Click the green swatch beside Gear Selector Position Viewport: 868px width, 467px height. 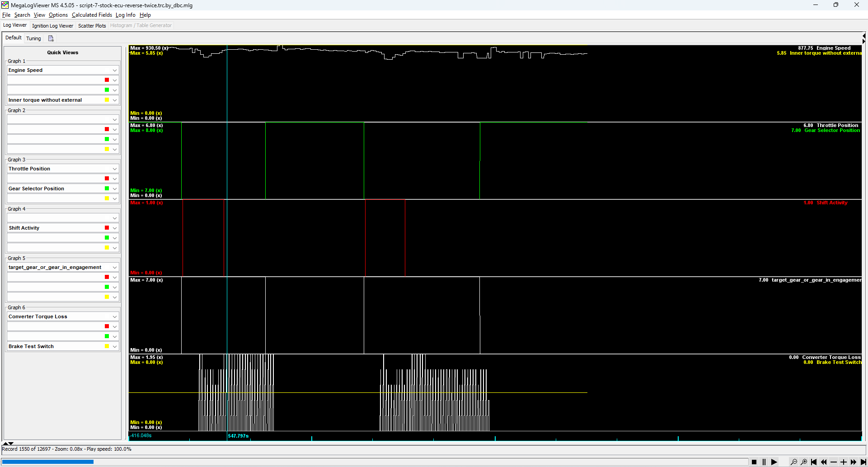click(x=107, y=189)
